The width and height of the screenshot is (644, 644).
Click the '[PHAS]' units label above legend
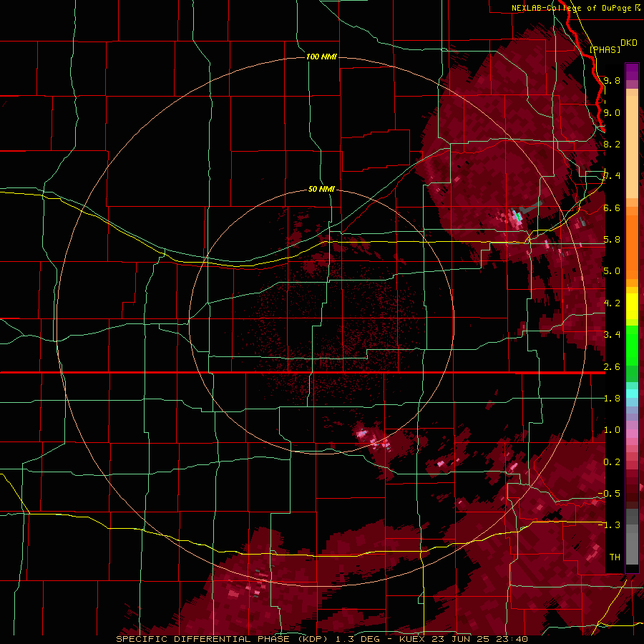(605, 49)
